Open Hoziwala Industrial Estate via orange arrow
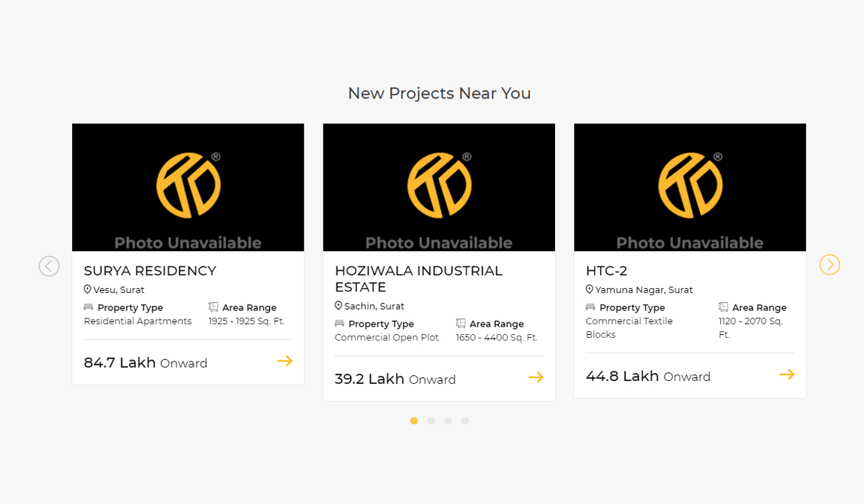 (536, 377)
